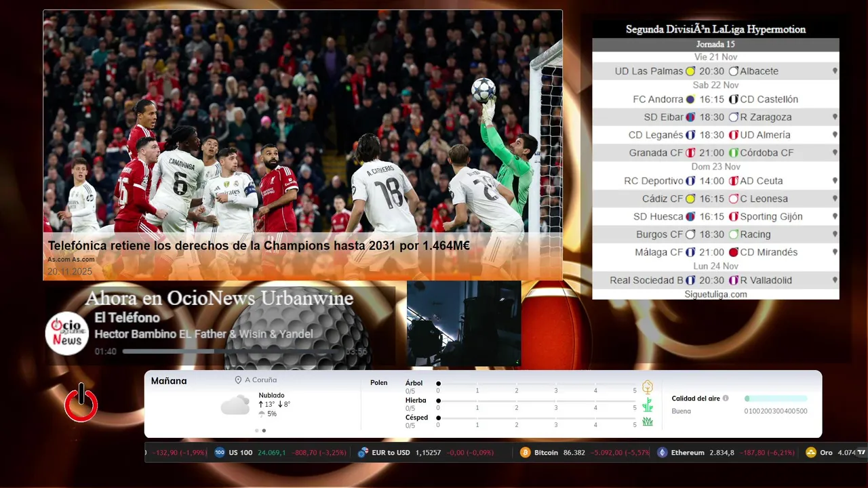The image size is (868, 488).
Task: Click the location pin beside A Coruña
Action: point(238,380)
